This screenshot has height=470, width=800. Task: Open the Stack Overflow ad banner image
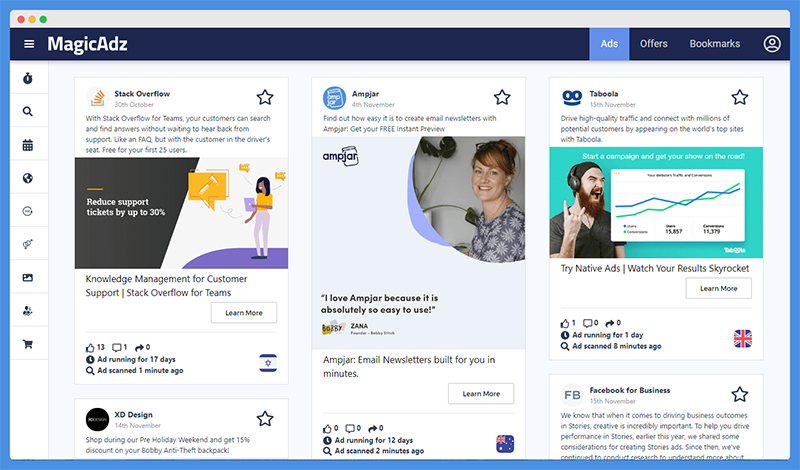point(182,213)
